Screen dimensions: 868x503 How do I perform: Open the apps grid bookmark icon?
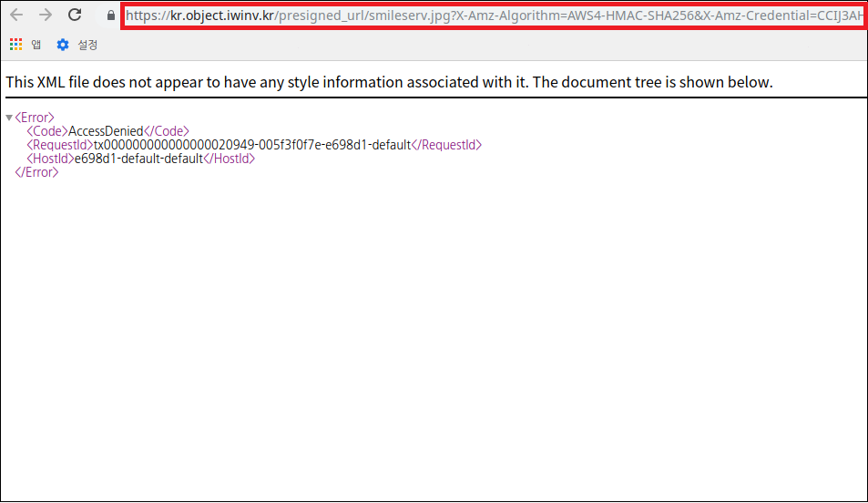16,45
